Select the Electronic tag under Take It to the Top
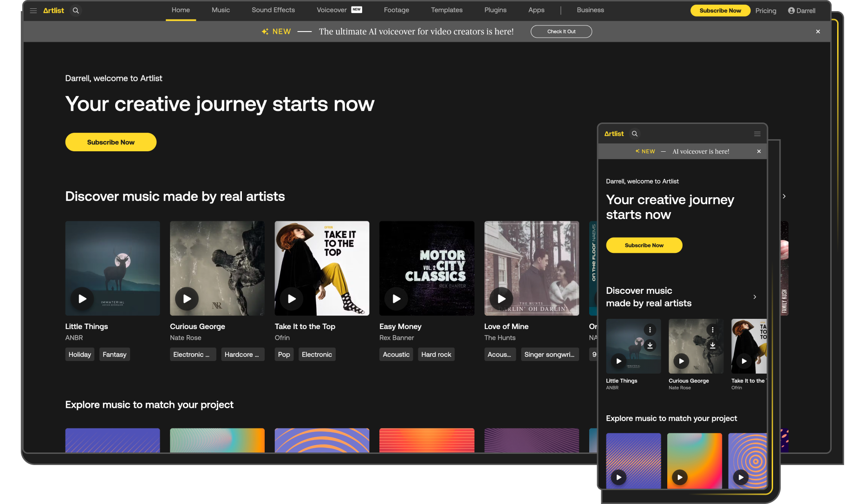 (317, 355)
